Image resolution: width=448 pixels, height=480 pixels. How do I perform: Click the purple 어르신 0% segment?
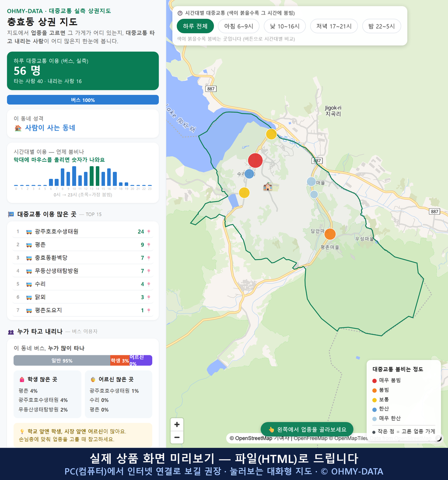[x=140, y=360]
